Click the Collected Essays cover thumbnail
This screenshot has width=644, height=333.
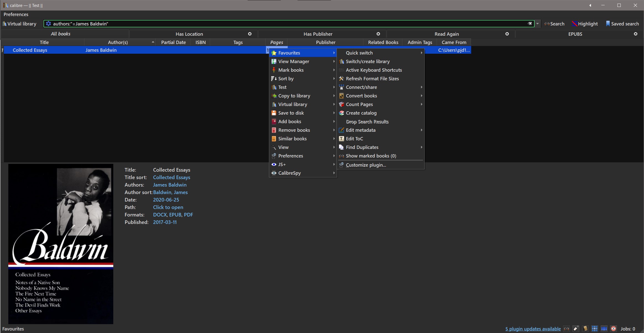(61, 244)
